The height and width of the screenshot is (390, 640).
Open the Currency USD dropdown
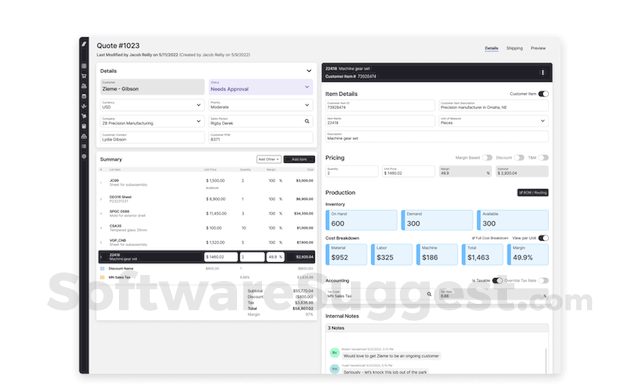[x=152, y=105]
